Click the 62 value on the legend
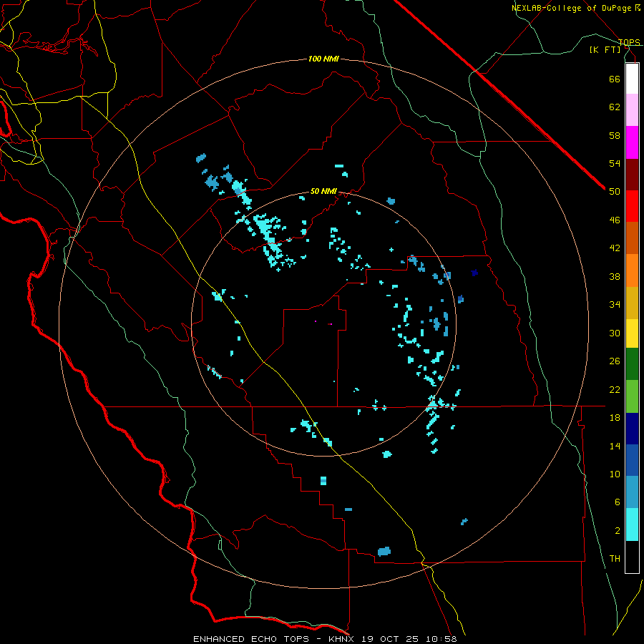This screenshot has height=644, width=644. pyautogui.click(x=615, y=107)
